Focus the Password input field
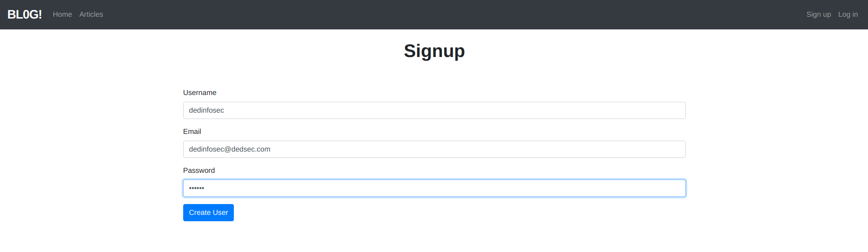 pos(434,188)
